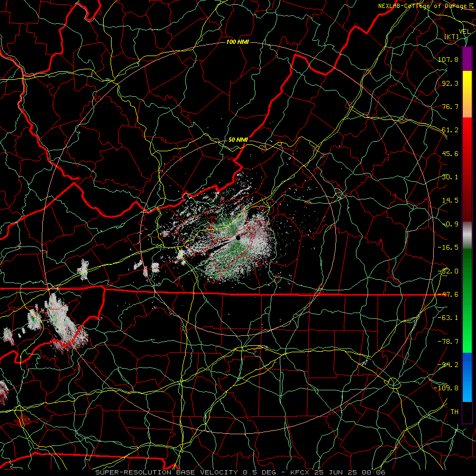Click the 107.8 velocity scale value

[448, 59]
